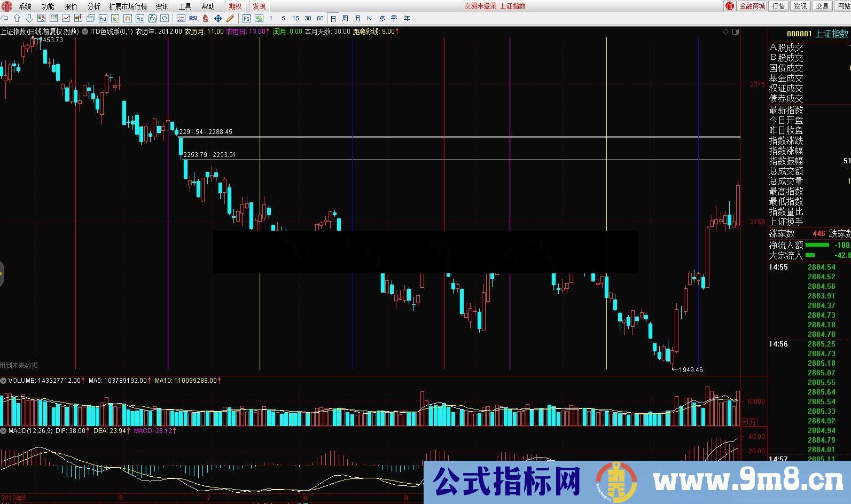Open the 报价 menu
The image size is (851, 504).
coord(71,6)
